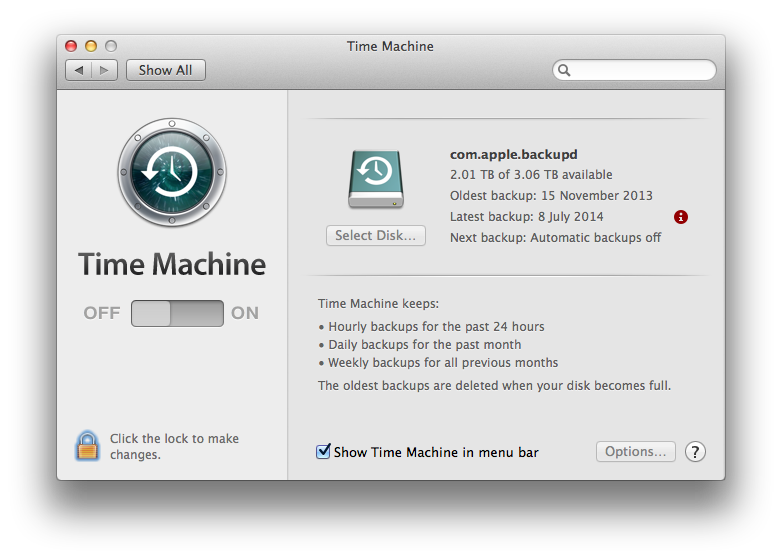The height and width of the screenshot is (559, 782).
Task: Click 'Weekly backups for all previous months'
Action: tap(443, 363)
